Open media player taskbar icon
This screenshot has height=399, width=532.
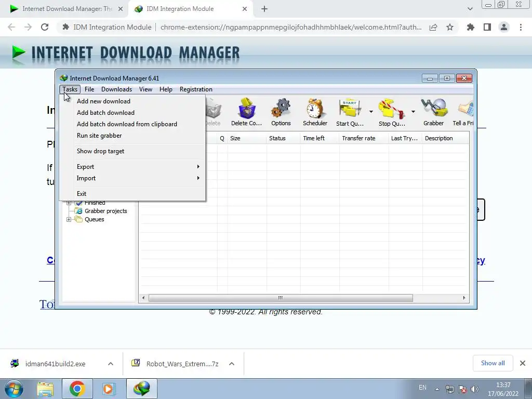(x=109, y=389)
